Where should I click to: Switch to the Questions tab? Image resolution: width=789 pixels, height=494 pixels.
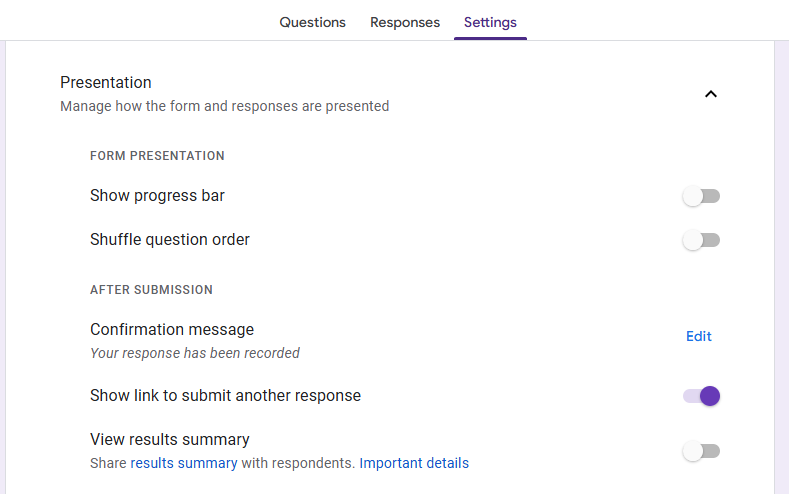click(x=312, y=22)
